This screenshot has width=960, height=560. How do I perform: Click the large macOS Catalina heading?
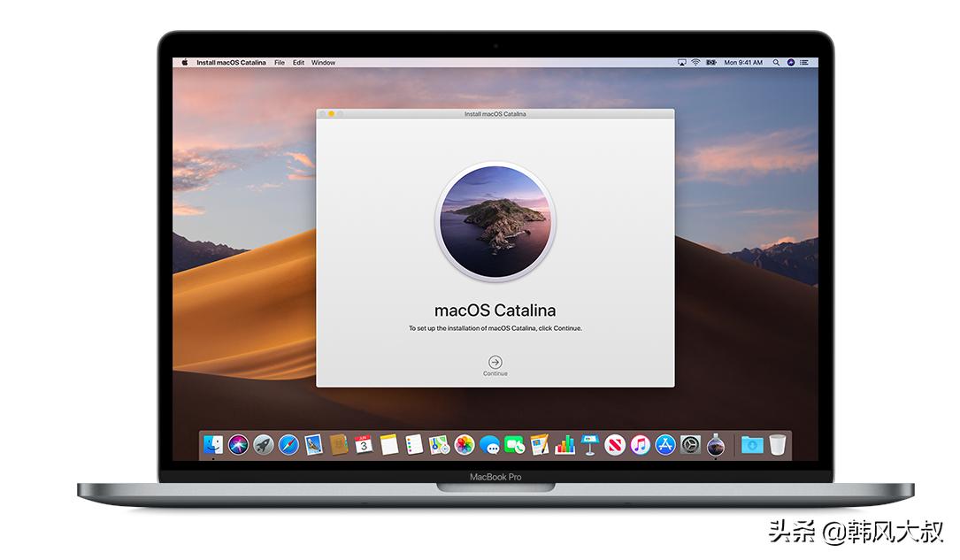pyautogui.click(x=495, y=311)
